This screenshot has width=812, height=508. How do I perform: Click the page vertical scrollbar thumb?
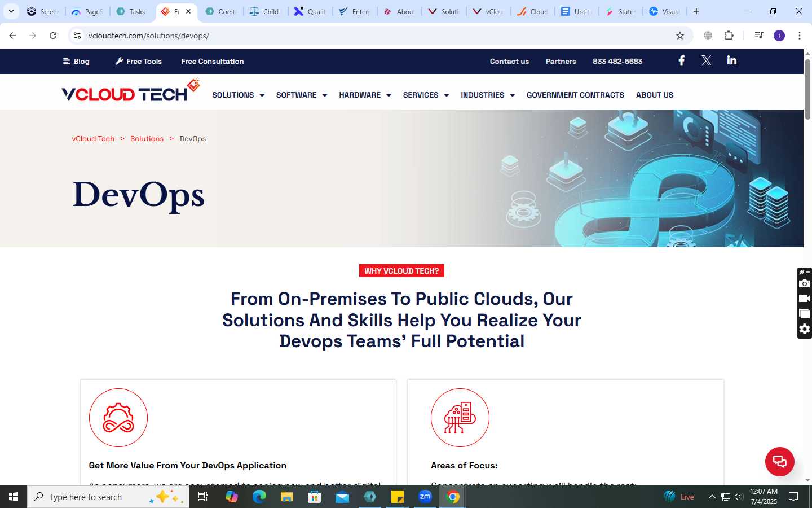pyautogui.click(x=807, y=89)
